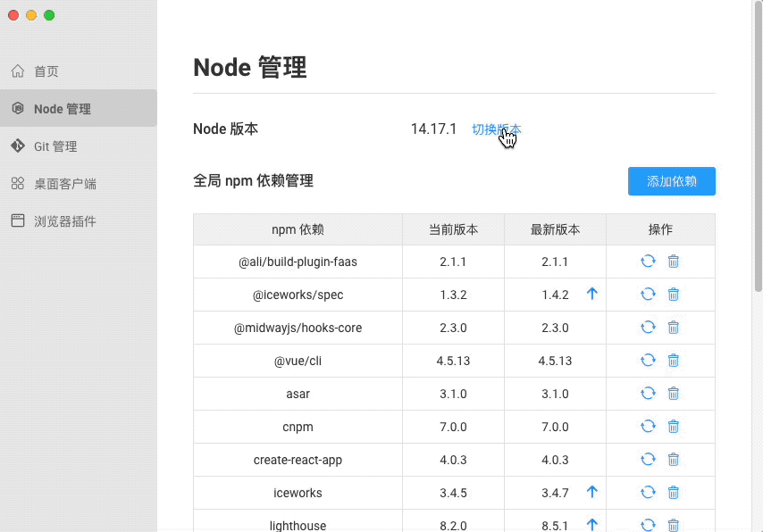Select the cnpm row in the table
Viewport: 763px width, 532px height.
coord(298,426)
